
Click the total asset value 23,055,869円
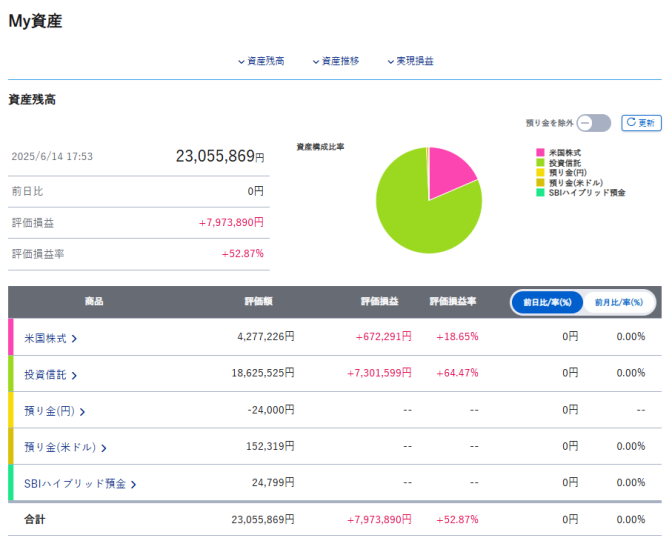pos(220,156)
